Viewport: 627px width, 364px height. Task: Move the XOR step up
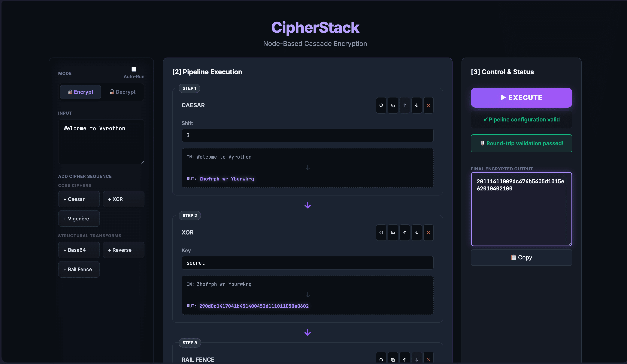[x=405, y=233]
